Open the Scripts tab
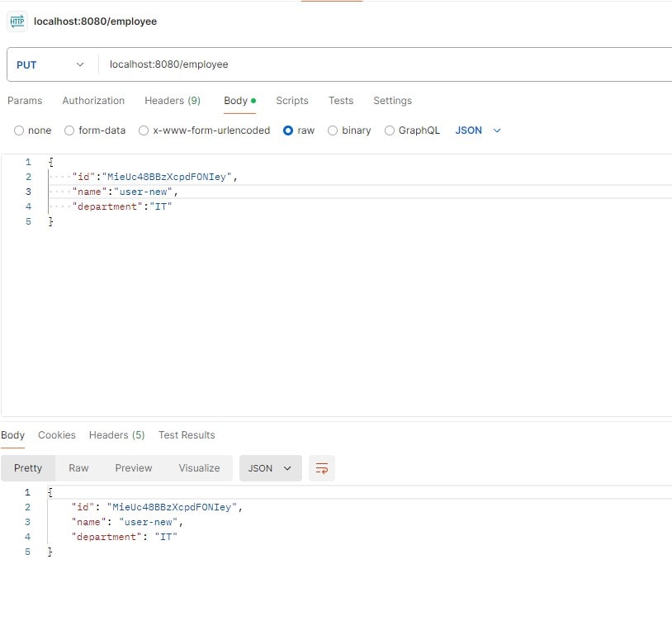This screenshot has height=621, width=672. (292, 101)
